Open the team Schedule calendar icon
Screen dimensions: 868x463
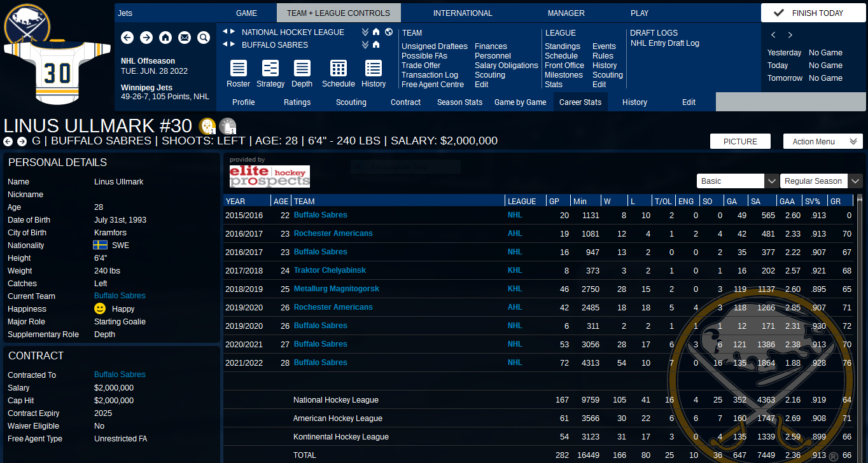[339, 68]
